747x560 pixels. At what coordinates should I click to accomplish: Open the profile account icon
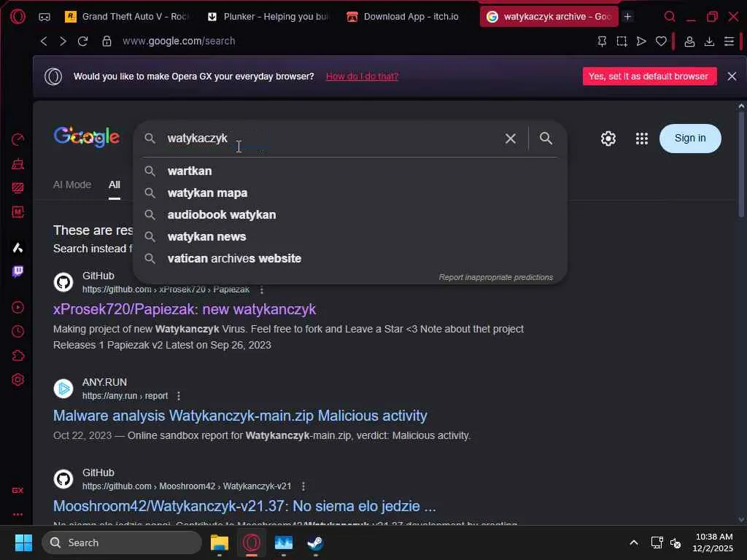tap(689, 42)
